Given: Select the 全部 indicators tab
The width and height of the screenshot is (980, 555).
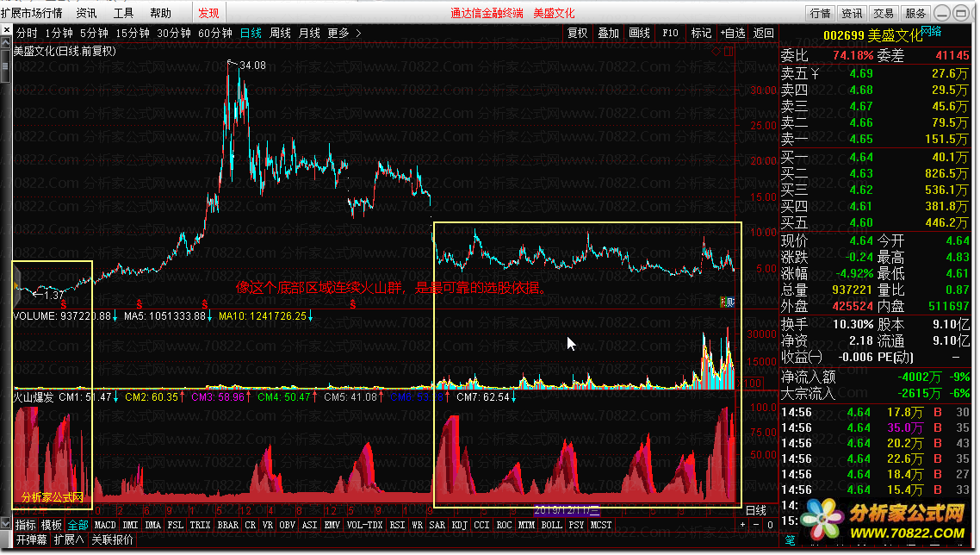Looking at the screenshot, I should tap(78, 525).
